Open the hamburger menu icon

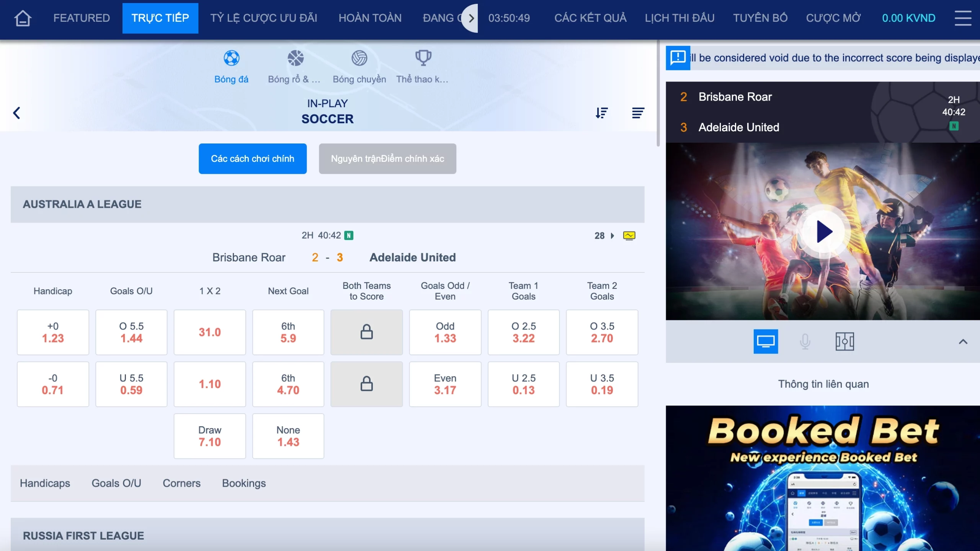tap(963, 18)
